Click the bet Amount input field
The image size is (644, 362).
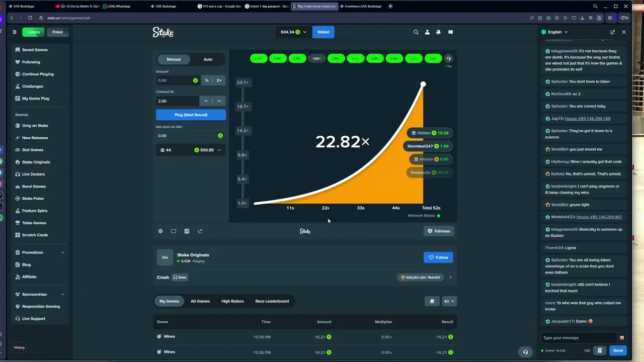click(x=178, y=80)
